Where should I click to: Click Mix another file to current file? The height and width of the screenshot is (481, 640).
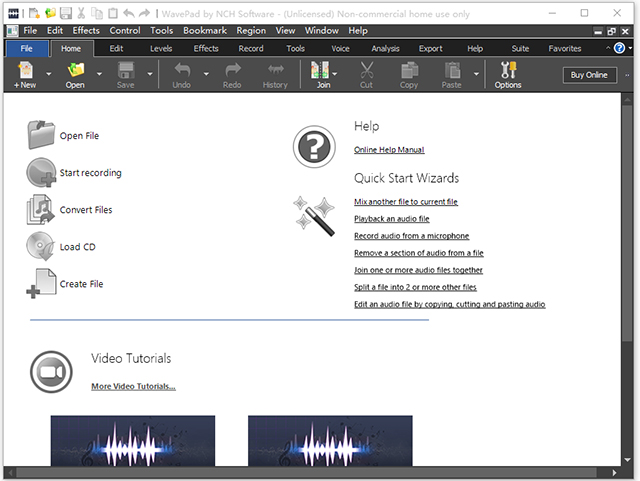[x=406, y=201]
